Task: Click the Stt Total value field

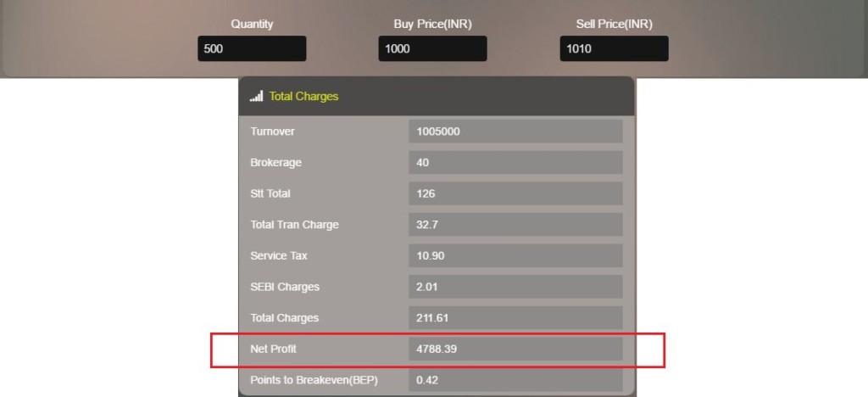Action: (x=515, y=193)
